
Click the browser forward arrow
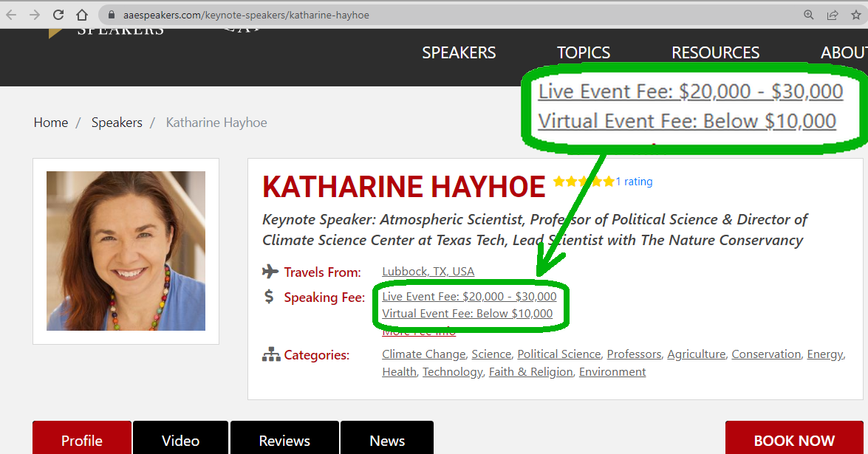[35, 15]
